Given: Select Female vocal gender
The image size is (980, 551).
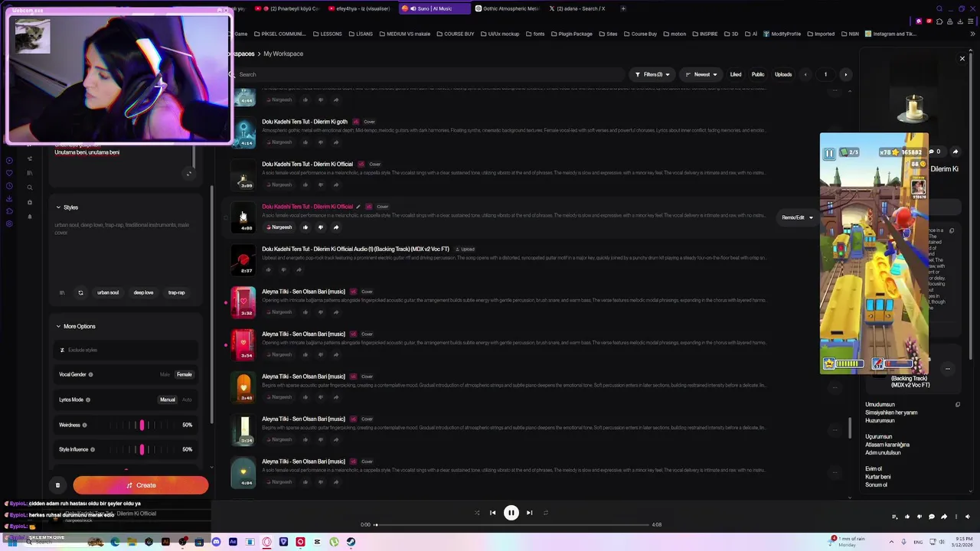Looking at the screenshot, I should pos(185,374).
